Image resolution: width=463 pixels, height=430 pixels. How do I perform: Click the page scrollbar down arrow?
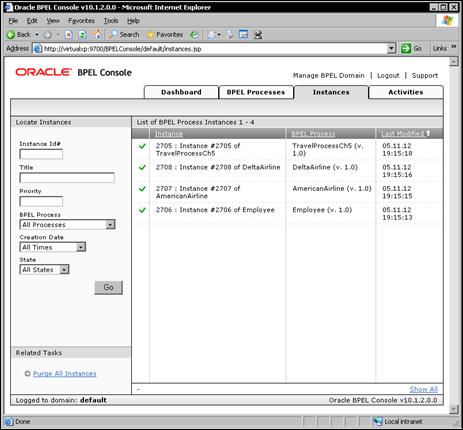454,409
